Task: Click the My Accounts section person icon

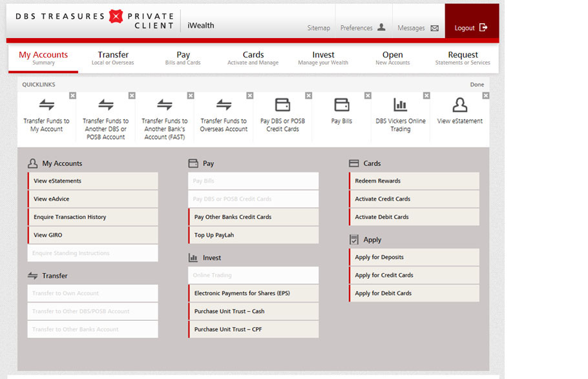Action: (32, 163)
